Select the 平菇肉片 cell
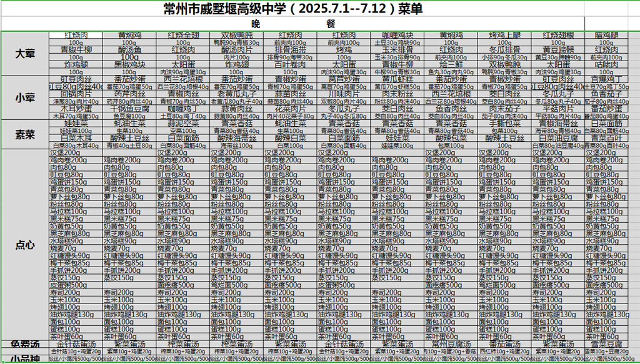 (x=557, y=109)
